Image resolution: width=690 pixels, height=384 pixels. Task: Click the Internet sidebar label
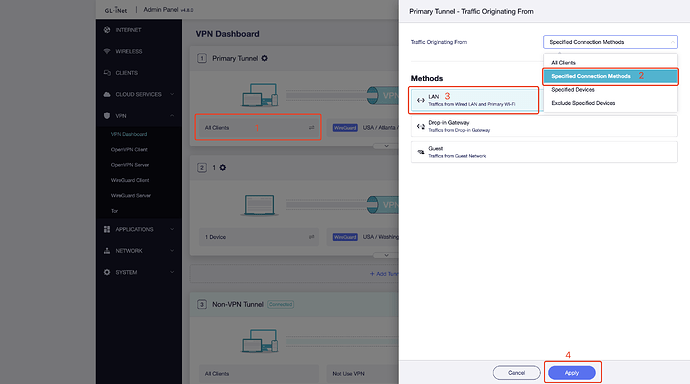click(x=128, y=30)
